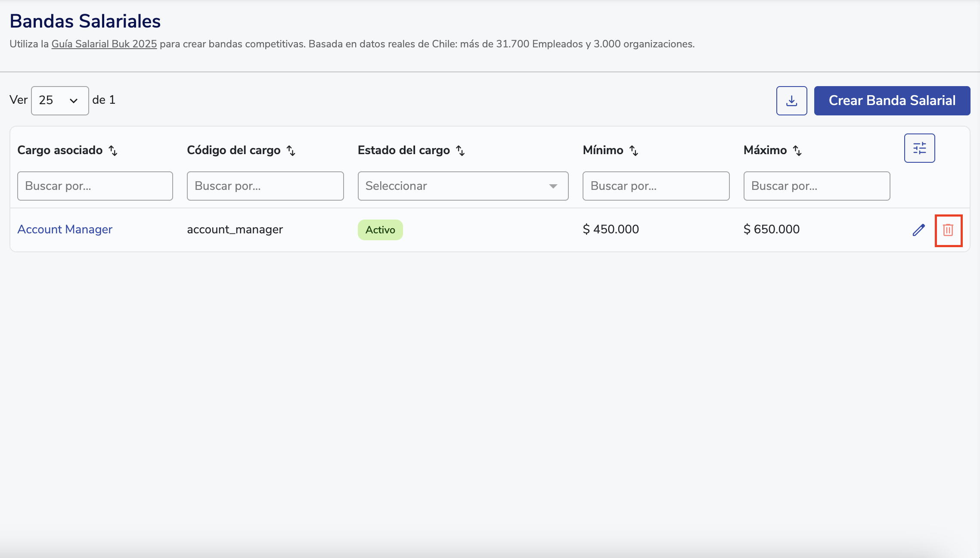Click the Activo status badge
The image size is (980, 558).
[380, 230]
